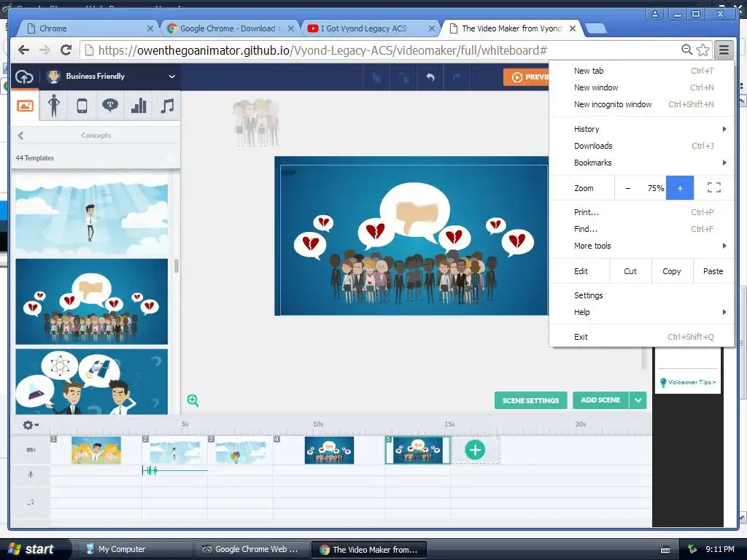
Task: Click the undo arrow in editor toolbar
Action: (430, 77)
